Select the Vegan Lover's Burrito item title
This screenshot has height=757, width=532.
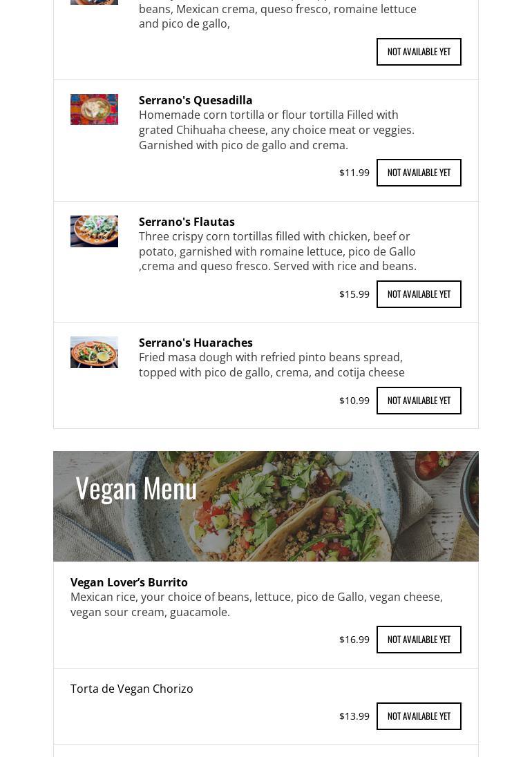(x=129, y=582)
